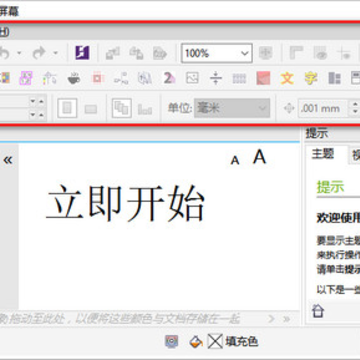
Task: Increase page width with upper stepper
Action: 41,101
